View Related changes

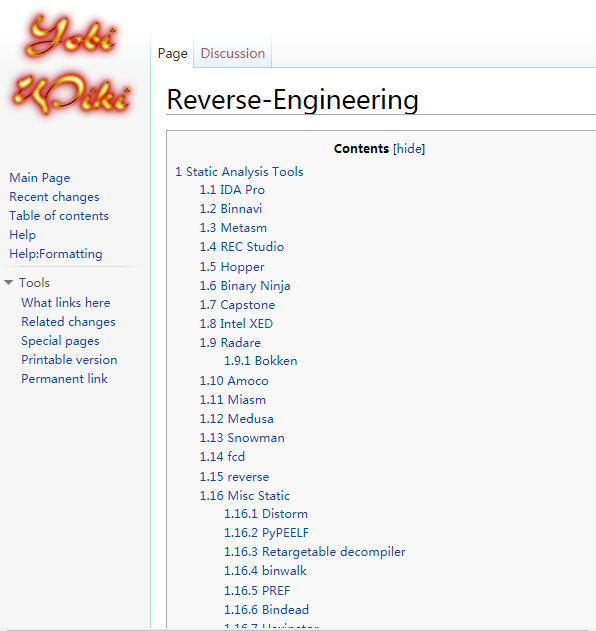tap(68, 322)
